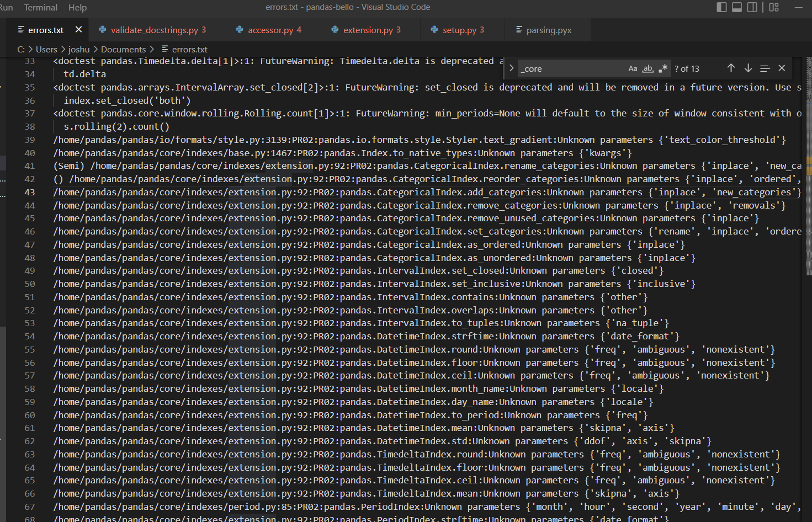812x522 pixels.
Task: Click joshu in breadcrumb path
Action: pos(79,49)
